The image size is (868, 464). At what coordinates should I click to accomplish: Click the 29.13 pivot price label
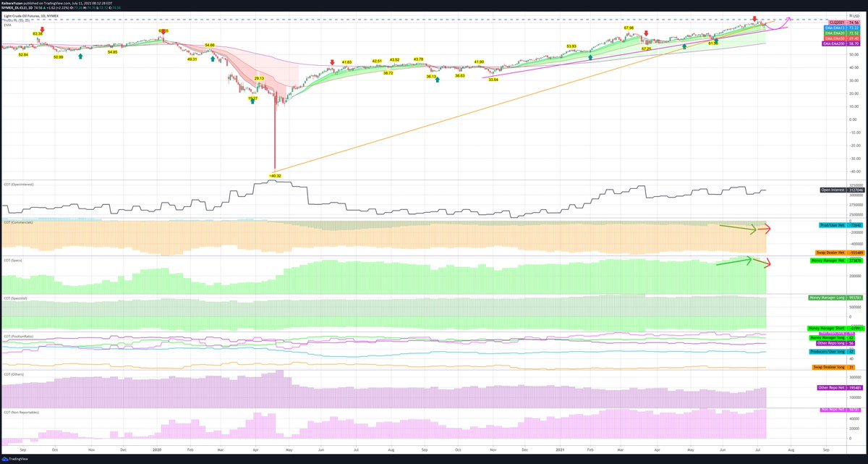(x=259, y=77)
